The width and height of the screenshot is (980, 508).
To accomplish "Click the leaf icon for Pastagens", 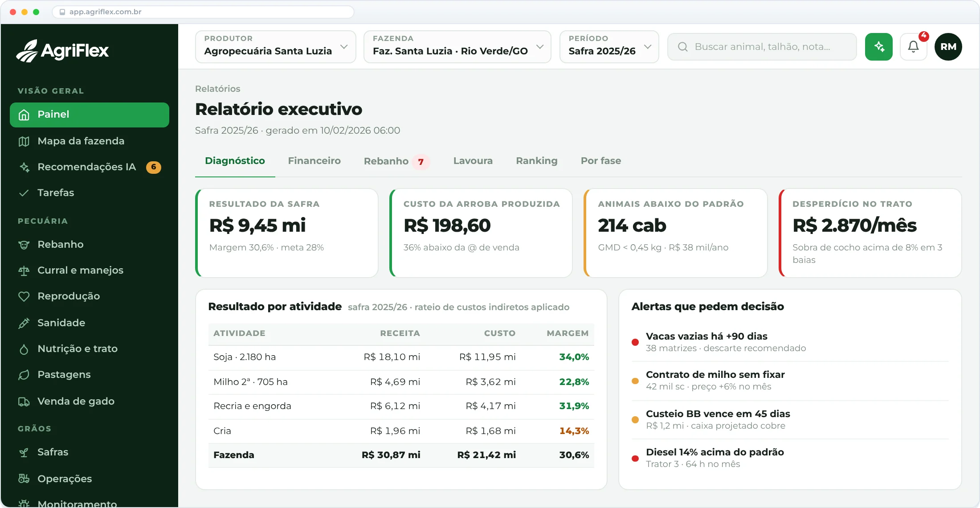I will coord(24,375).
